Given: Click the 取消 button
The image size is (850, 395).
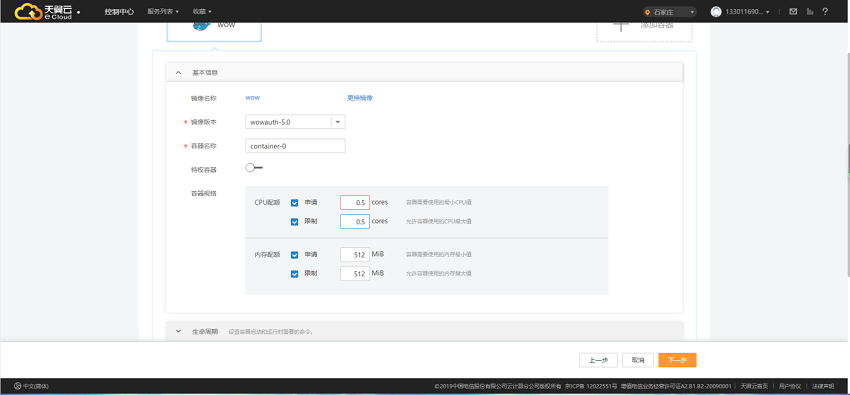Looking at the screenshot, I should tap(638, 360).
